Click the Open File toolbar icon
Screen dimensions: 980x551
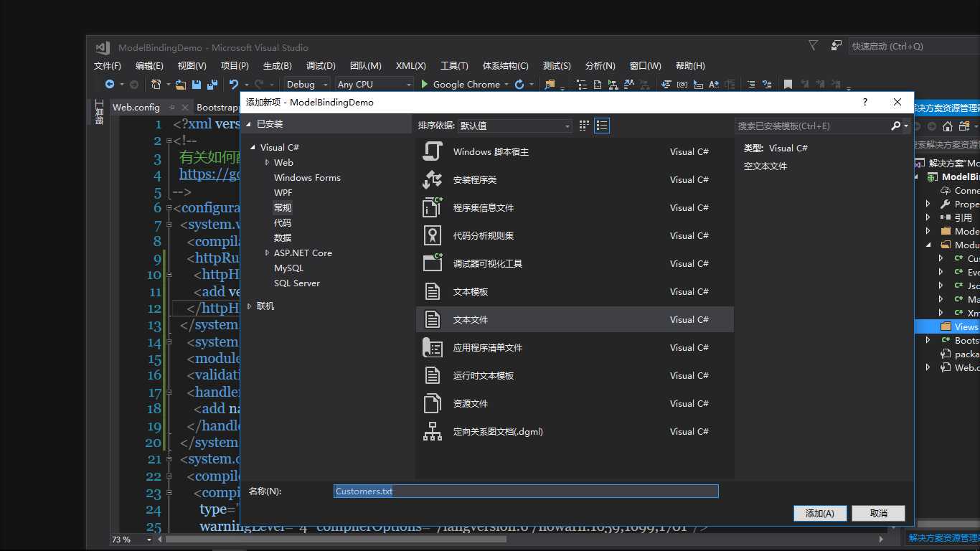tap(181, 84)
